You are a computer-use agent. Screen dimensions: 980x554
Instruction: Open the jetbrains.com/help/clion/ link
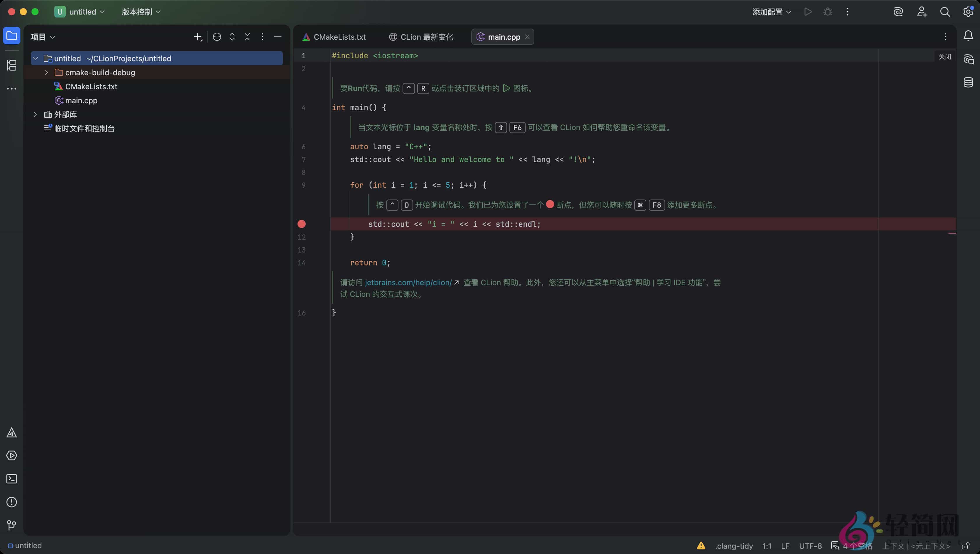(x=408, y=282)
